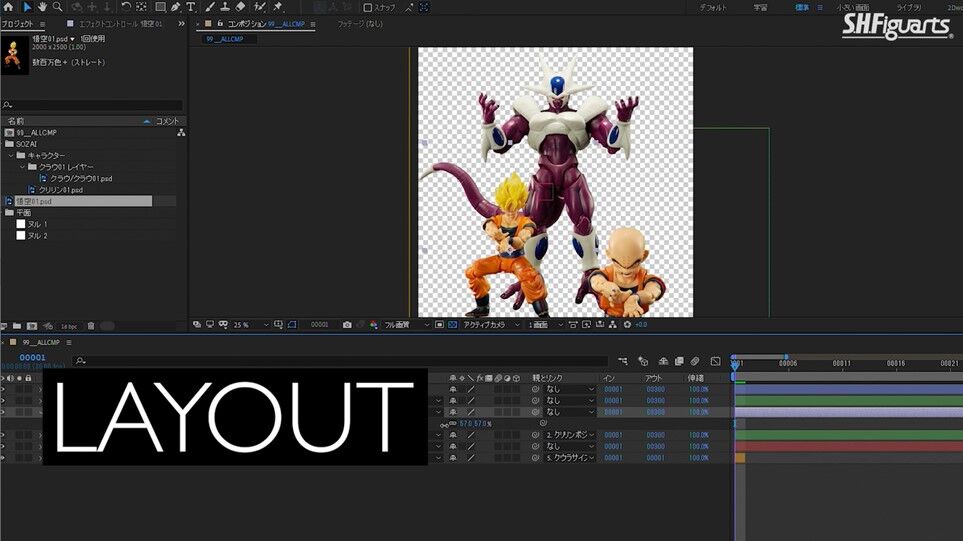This screenshot has height=541, width=963.
Task: Create a new folder in Project panel
Action: (17, 325)
